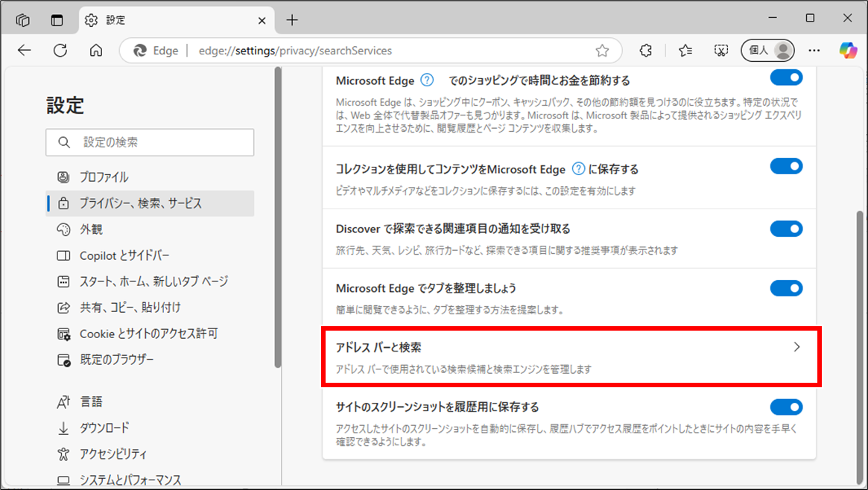Select the 設定 browser tab
Image resolution: width=868 pixels, height=490 pixels.
(177, 20)
